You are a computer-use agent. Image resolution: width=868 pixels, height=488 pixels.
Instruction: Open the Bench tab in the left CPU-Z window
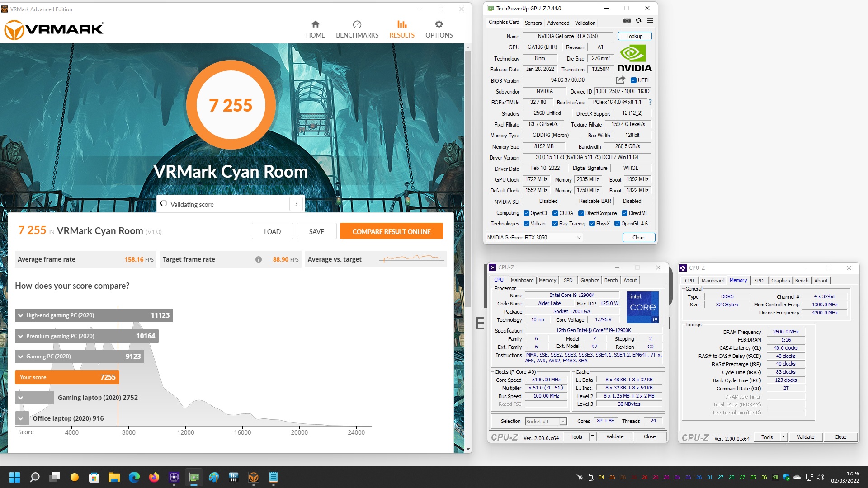pyautogui.click(x=611, y=280)
